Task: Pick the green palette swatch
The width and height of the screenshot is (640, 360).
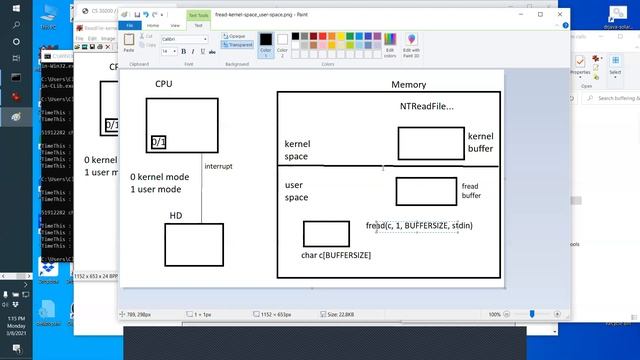Action: (350, 36)
